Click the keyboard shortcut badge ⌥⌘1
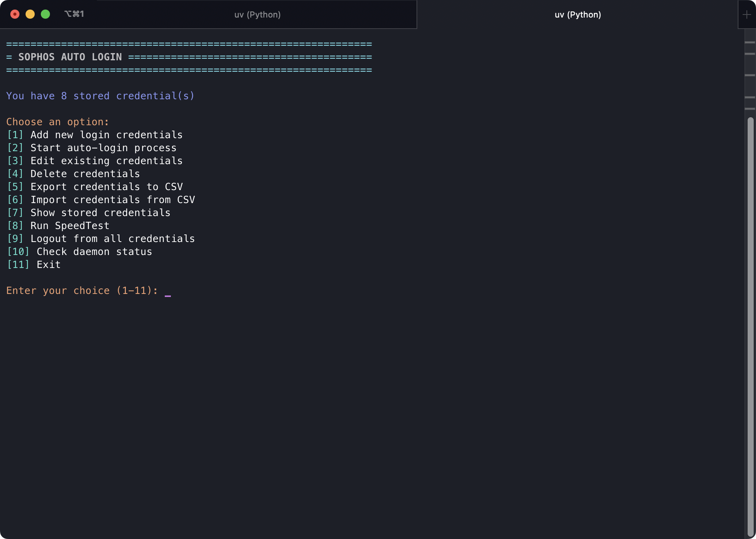 pyautogui.click(x=74, y=14)
